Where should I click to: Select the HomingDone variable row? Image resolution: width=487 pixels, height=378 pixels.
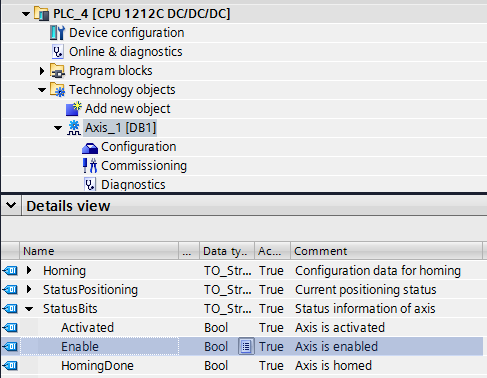242,366
